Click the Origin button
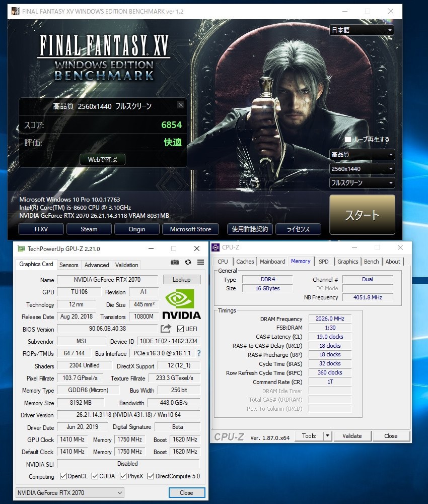Screen dimensions: 428x504 pyautogui.click(x=137, y=229)
